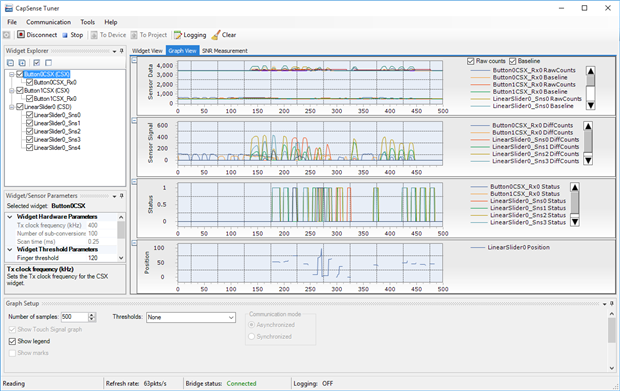Collapse the Sensor Data graph toggle
This screenshot has width=620, height=391.
134,60
